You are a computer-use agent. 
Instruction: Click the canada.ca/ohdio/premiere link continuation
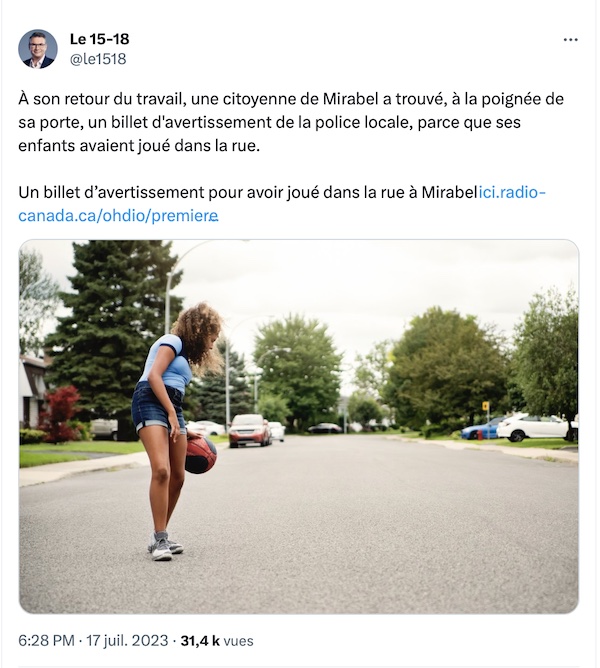pyautogui.click(x=118, y=216)
